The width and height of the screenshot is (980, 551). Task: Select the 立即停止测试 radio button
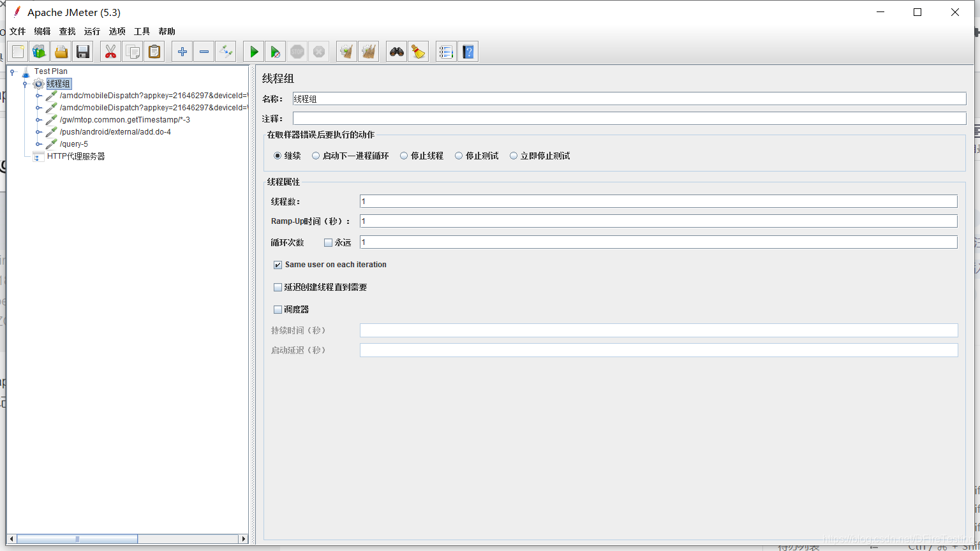(x=514, y=156)
